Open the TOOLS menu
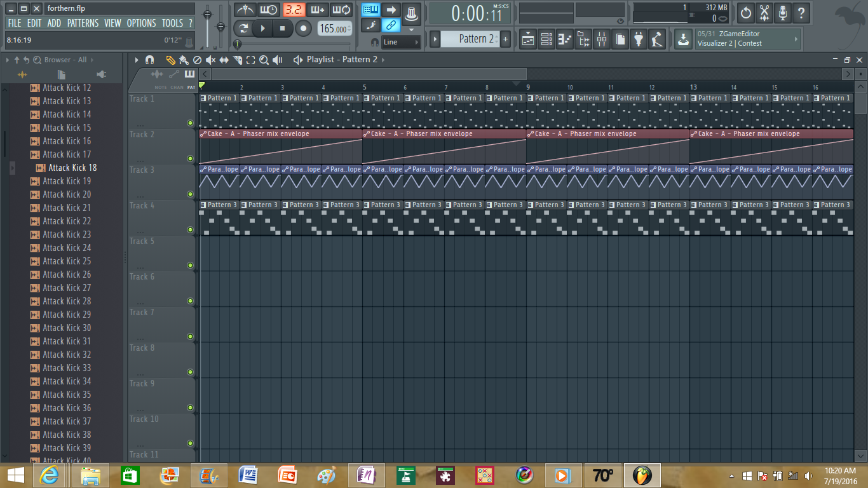 tap(172, 23)
